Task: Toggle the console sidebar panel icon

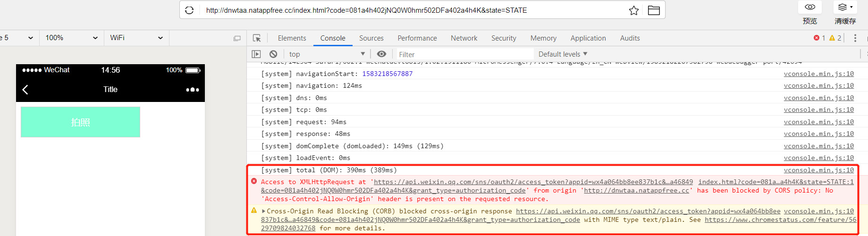Action: [256, 54]
